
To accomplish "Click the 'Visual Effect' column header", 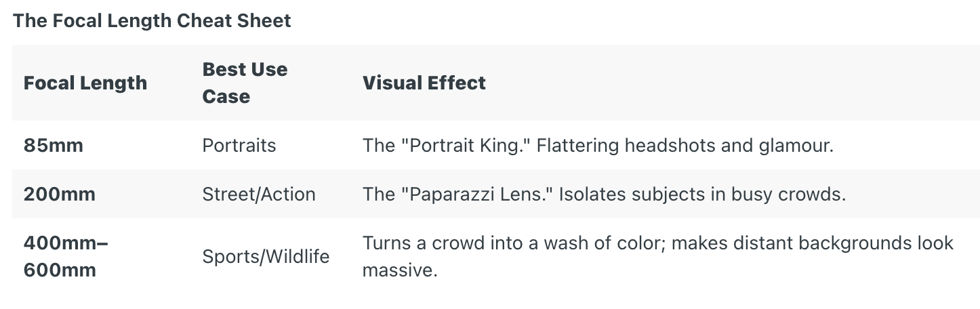I will 424,83.
